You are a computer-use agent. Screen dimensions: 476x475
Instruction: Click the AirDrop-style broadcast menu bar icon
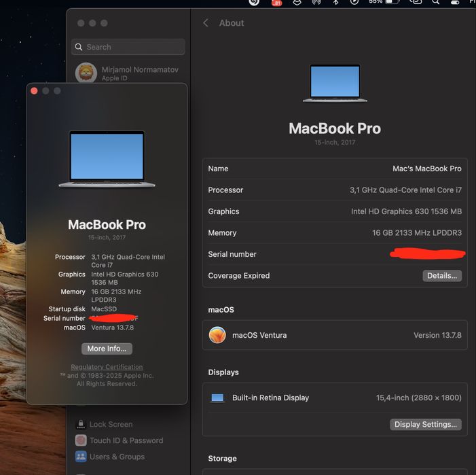coord(316,2)
